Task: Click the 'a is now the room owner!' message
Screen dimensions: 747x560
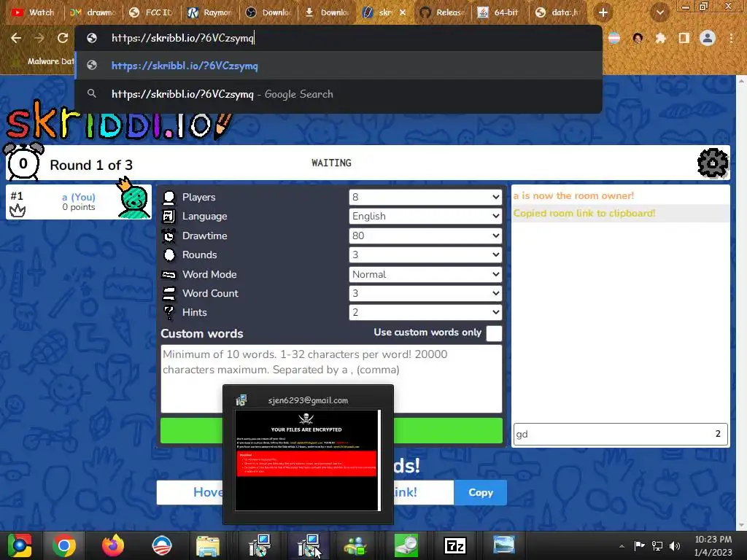Action: [573, 195]
